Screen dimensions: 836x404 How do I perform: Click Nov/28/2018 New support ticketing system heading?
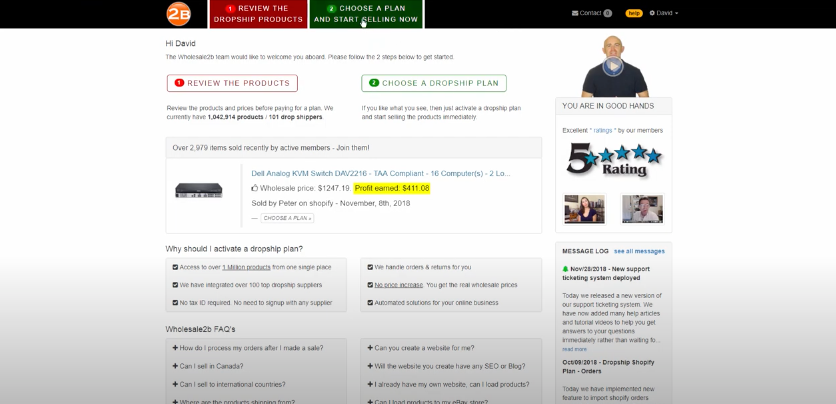tap(606, 273)
